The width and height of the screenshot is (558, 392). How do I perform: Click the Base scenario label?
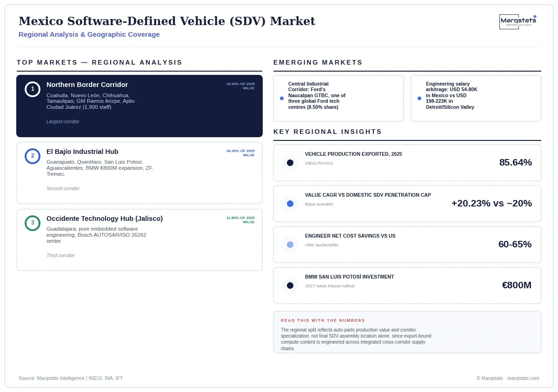319,204
